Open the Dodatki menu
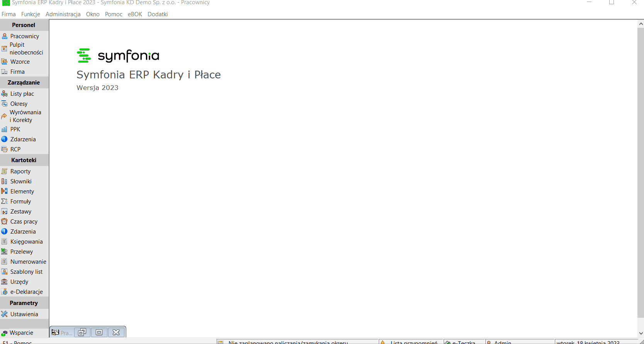644x344 pixels. (158, 14)
